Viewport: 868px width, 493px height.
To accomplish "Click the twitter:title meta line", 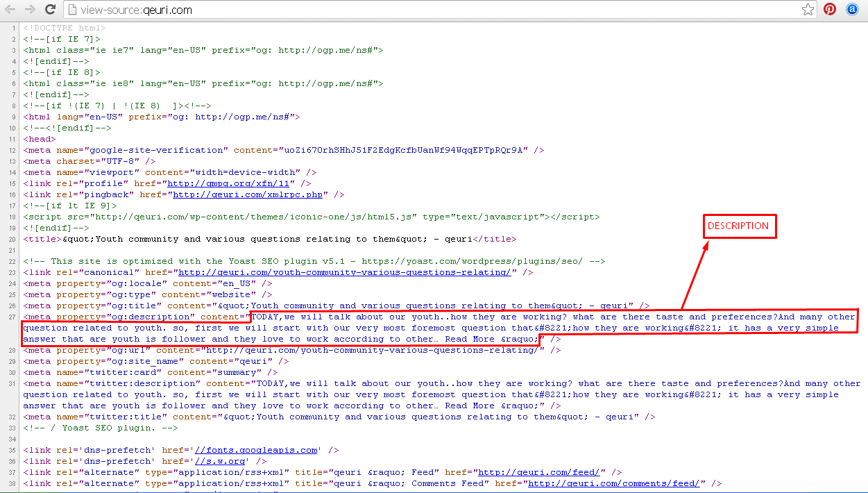I will (x=339, y=417).
